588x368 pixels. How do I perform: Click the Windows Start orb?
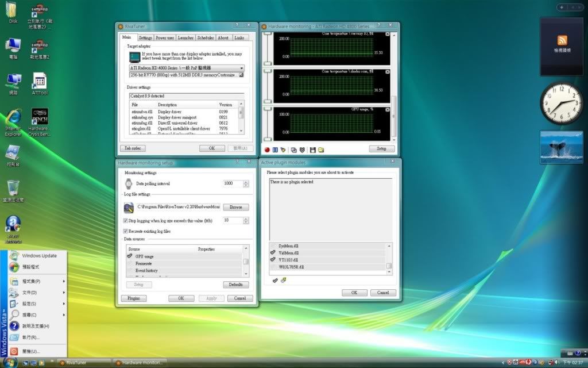(10, 362)
